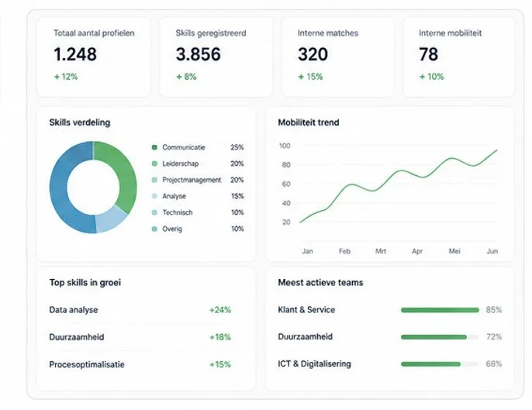Image resolution: width=532 pixels, height=410 pixels.
Task: Click the Communicatie legend color dot
Action: pos(154,147)
